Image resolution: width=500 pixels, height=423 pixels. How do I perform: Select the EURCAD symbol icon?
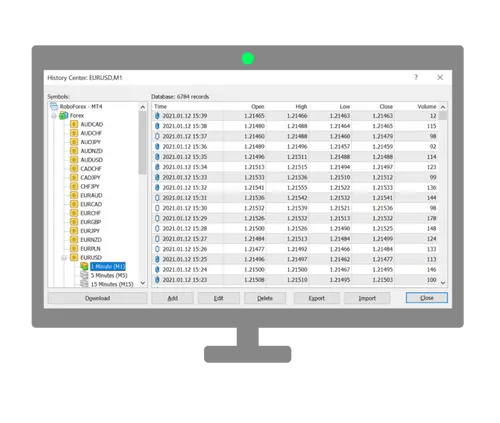pos(74,204)
